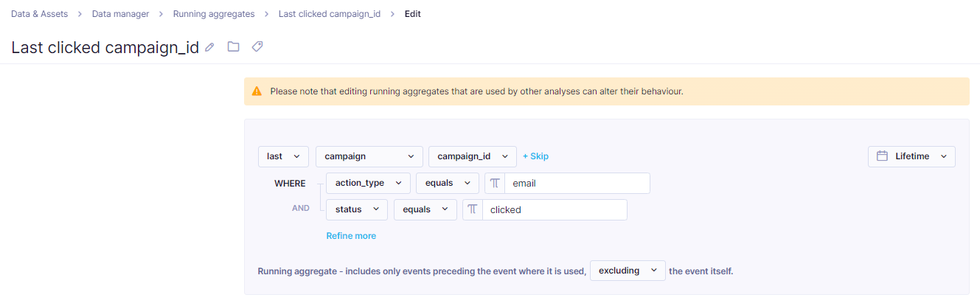Screen dimensions: 980x306
Task: Click the orange warning triangle icon
Action: point(257,91)
